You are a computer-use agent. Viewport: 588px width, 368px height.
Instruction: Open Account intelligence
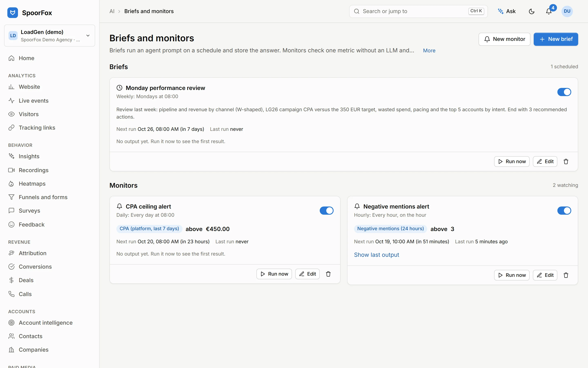coord(50,323)
